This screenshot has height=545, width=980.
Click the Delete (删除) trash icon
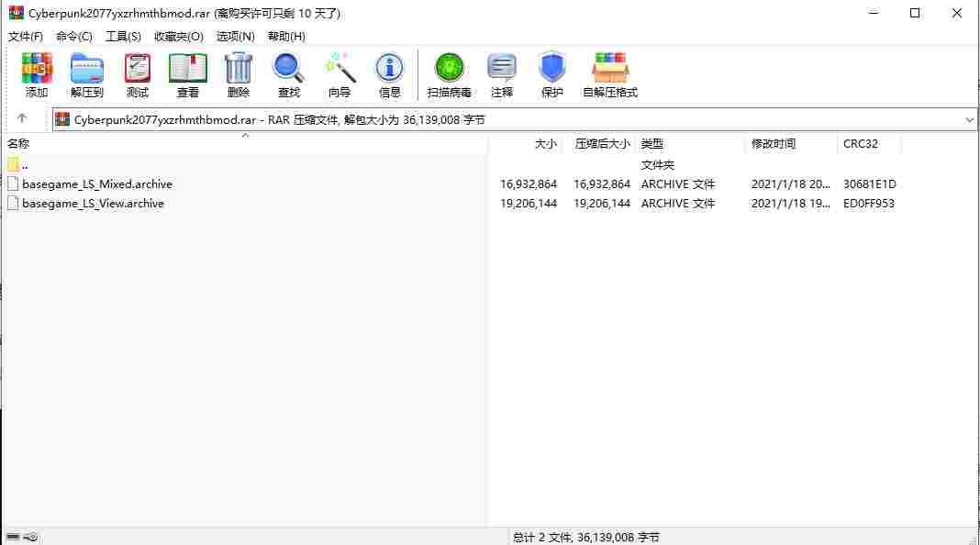pos(239,68)
